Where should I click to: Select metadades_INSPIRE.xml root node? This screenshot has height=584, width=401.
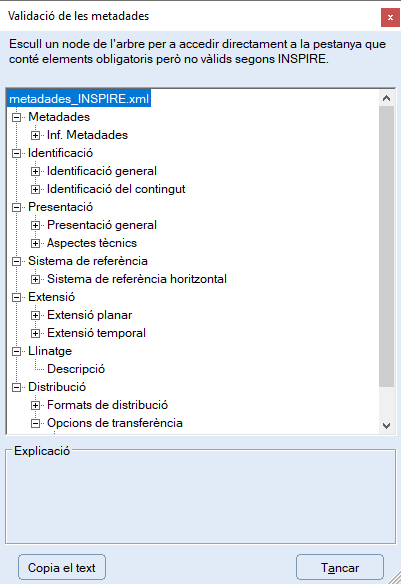(x=79, y=99)
